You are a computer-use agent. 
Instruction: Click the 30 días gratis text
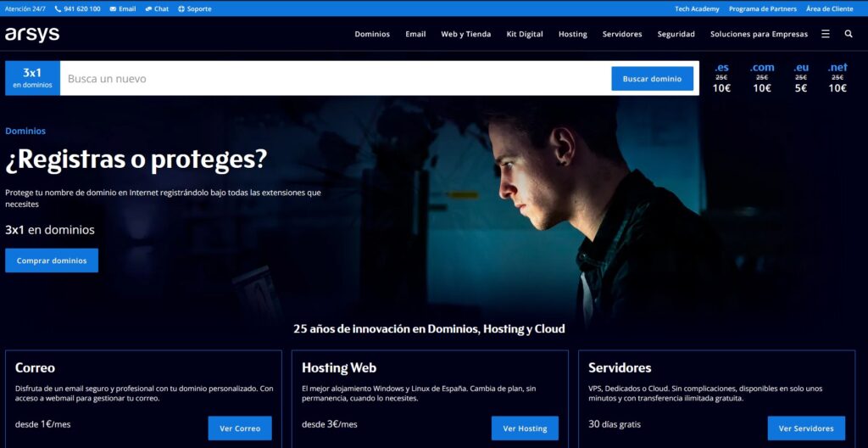coord(615,424)
